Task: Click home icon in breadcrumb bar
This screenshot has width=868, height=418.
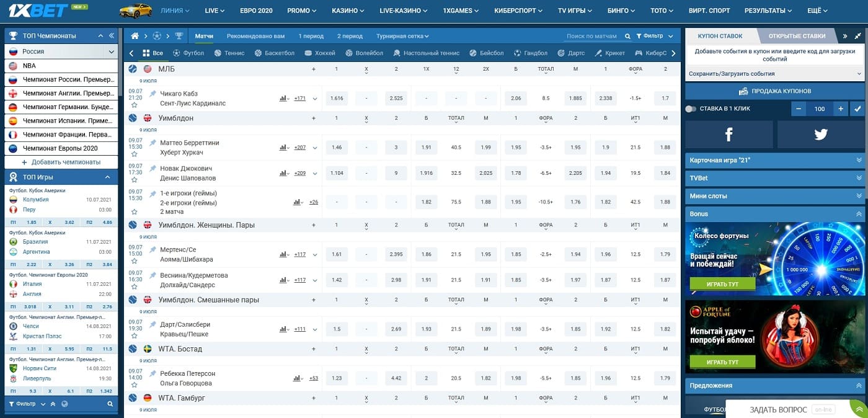Action: pos(135,36)
